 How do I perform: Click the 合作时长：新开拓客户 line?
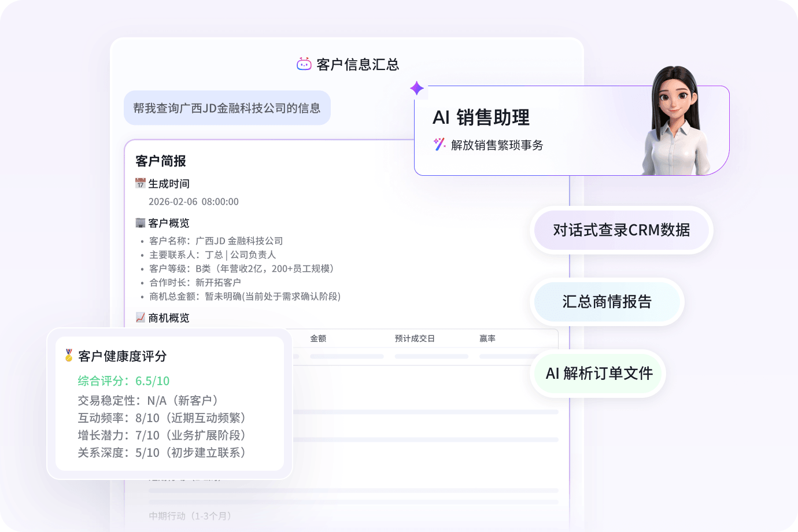195,283
